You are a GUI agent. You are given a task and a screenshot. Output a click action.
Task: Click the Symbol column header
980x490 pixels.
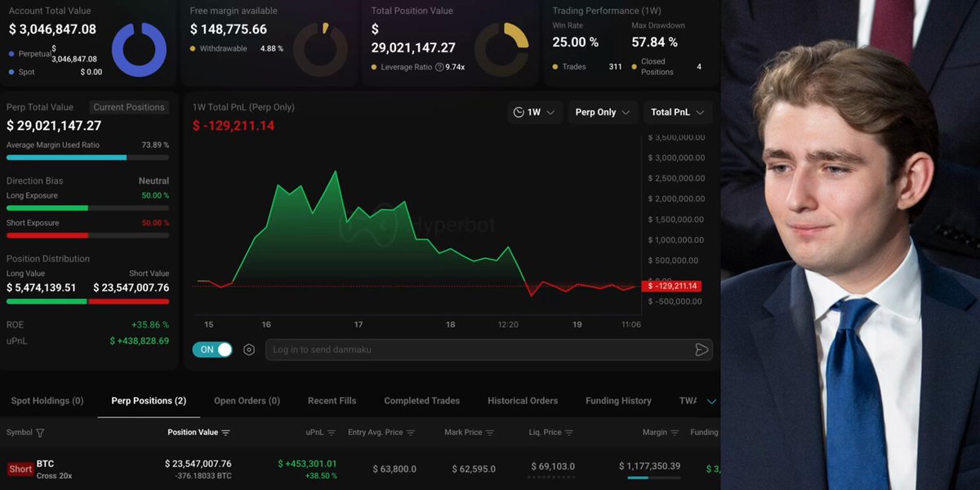pos(20,433)
